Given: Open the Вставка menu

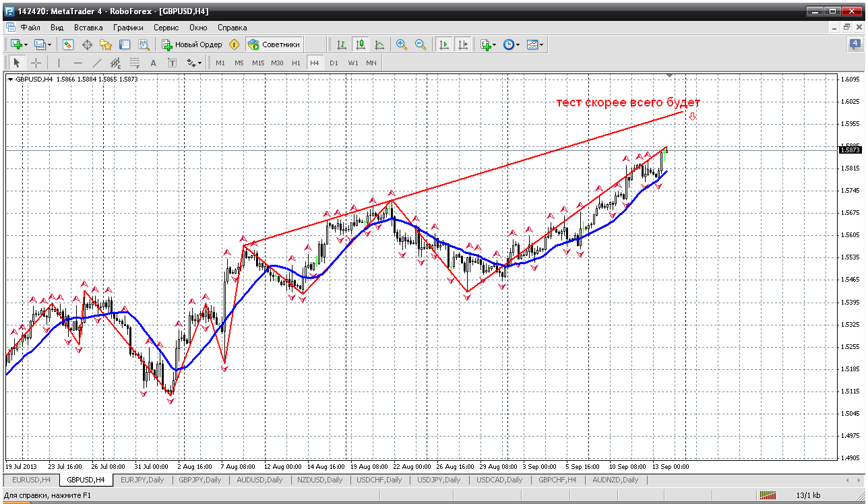Looking at the screenshot, I should click(x=88, y=28).
